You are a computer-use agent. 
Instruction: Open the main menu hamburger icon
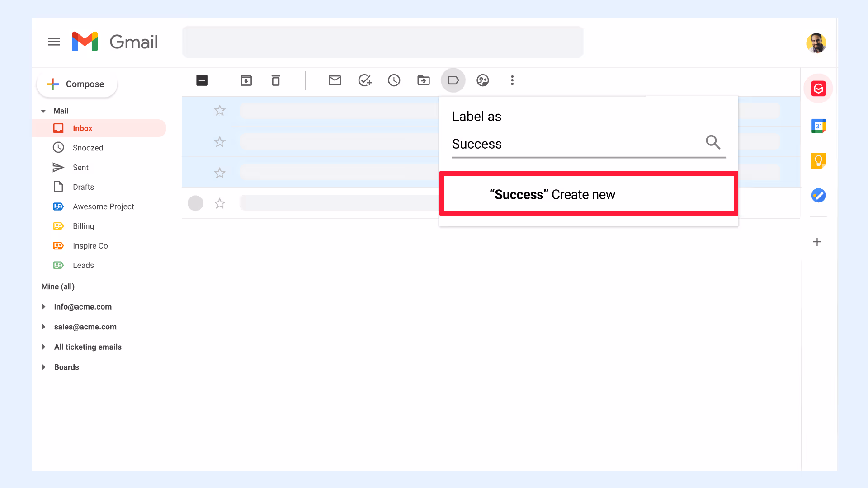[x=54, y=42]
